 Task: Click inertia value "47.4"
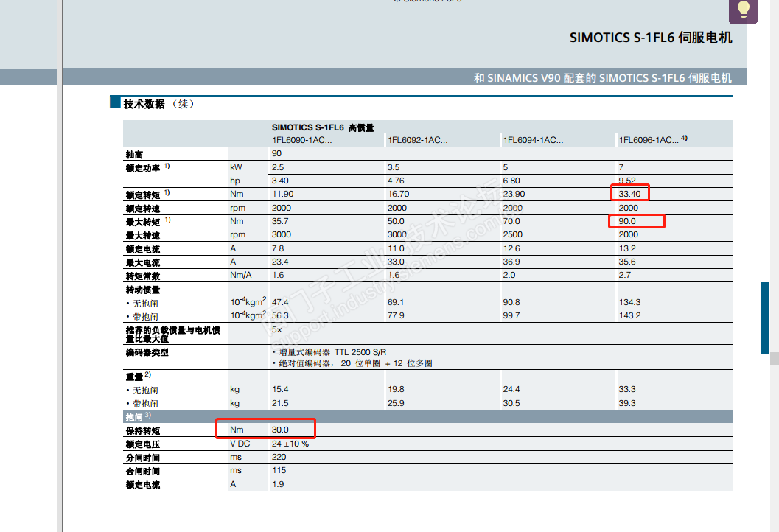(280, 302)
